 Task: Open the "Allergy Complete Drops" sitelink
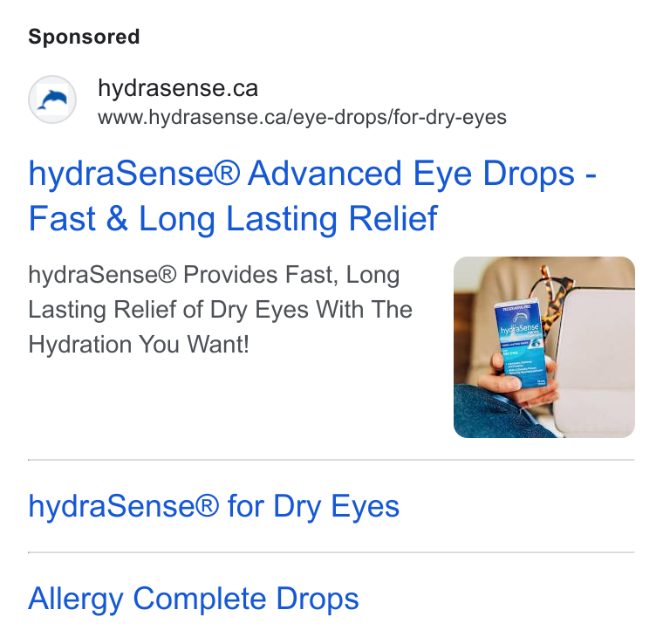194,599
